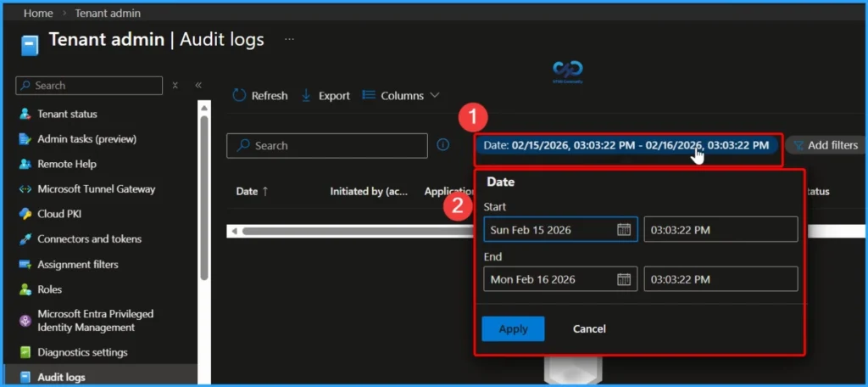Image resolution: width=868 pixels, height=387 pixels.
Task: Open the End date calendar picker icon
Action: (x=624, y=279)
